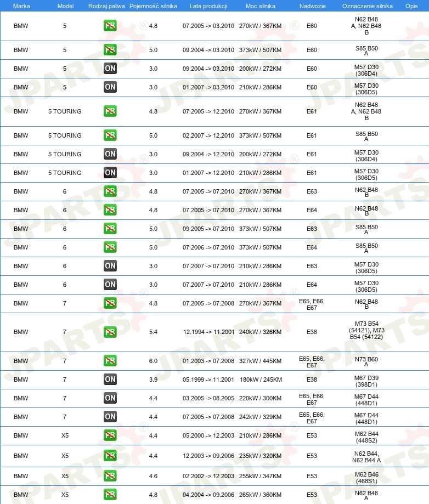The image size is (429, 504).
Task: Click 200kW / 272KM in 5 TOURING row
Action: pyautogui.click(x=260, y=154)
